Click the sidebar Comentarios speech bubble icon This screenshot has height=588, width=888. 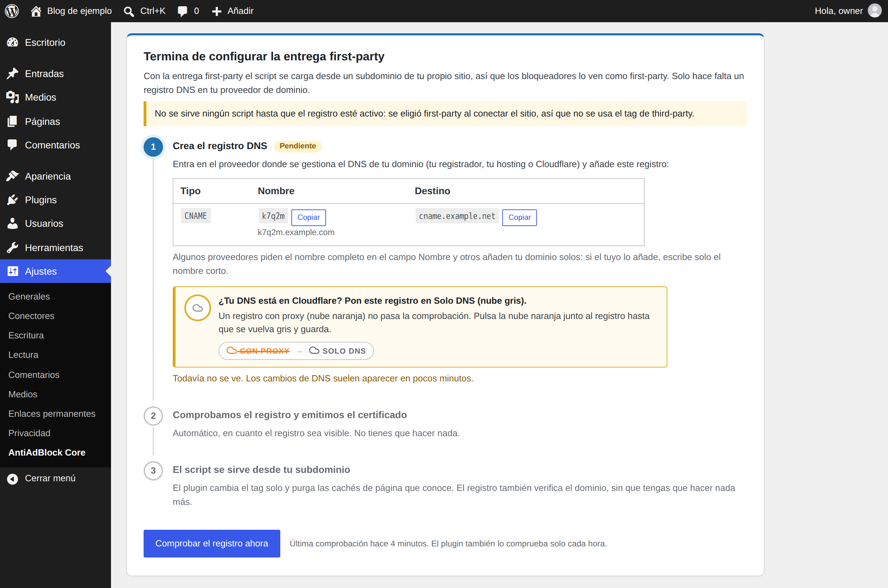click(x=12, y=145)
